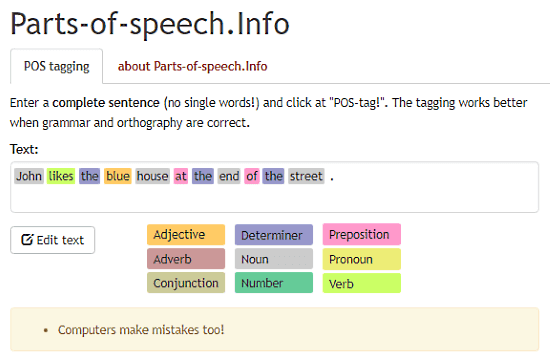Click the orange adjective word blue
Viewport: 550px width, 363px height.
118,176
